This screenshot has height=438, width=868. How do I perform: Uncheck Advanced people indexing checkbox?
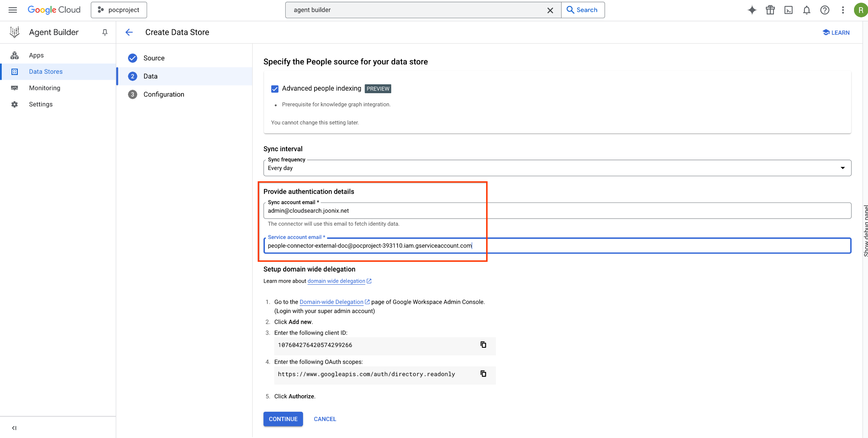[x=275, y=89]
